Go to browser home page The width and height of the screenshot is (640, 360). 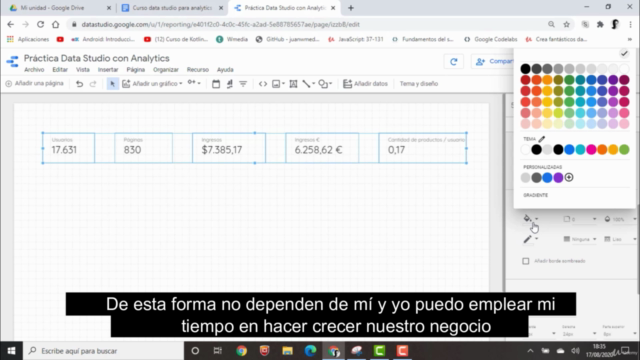56,24
